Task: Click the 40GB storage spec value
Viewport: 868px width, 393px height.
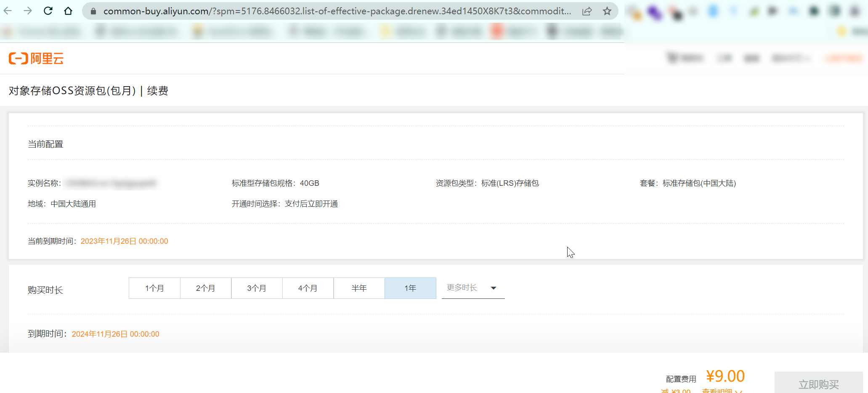Action: [x=310, y=183]
